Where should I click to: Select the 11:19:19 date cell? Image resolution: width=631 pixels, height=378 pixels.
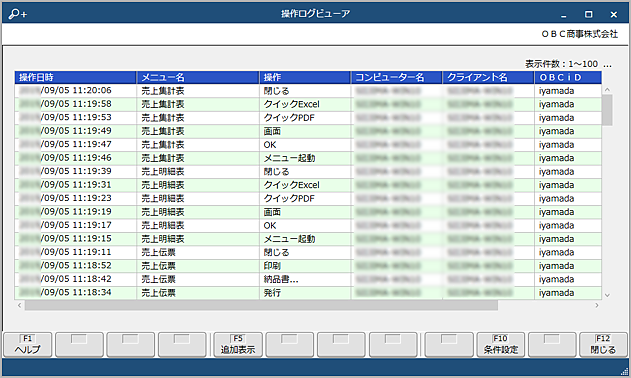coord(76,212)
